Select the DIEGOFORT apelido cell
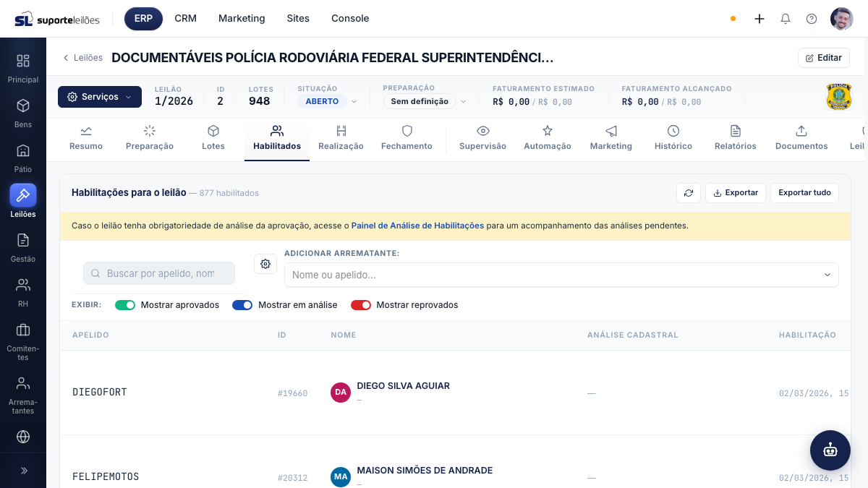 [x=100, y=393]
